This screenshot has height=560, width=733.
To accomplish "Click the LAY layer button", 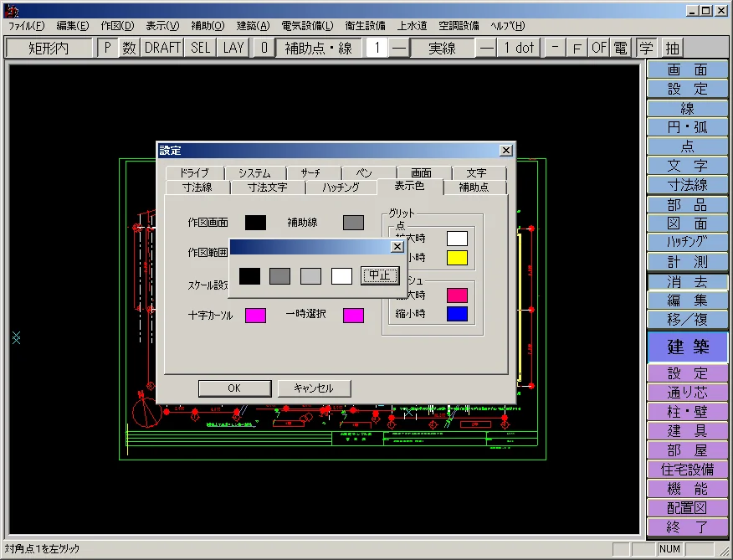I will click(x=233, y=48).
